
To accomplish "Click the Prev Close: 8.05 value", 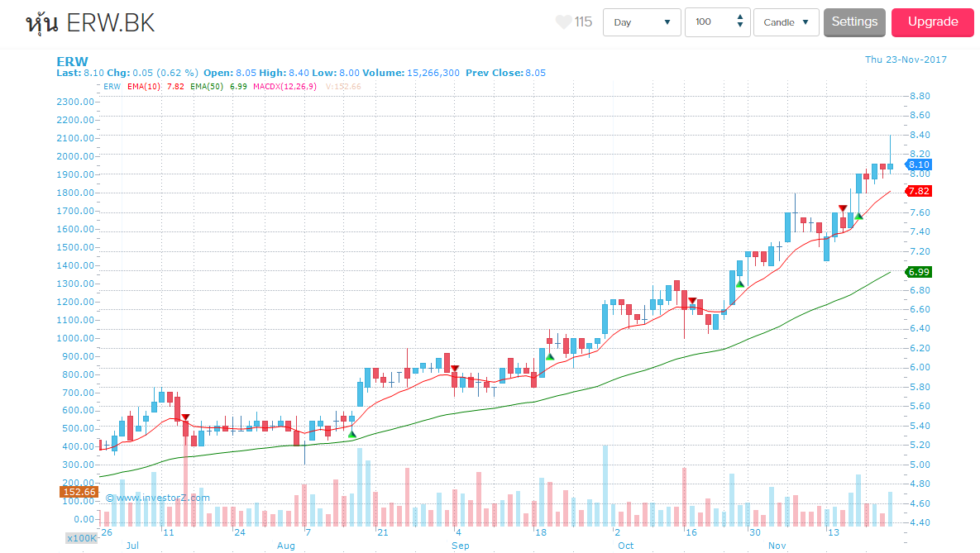I will [x=505, y=73].
